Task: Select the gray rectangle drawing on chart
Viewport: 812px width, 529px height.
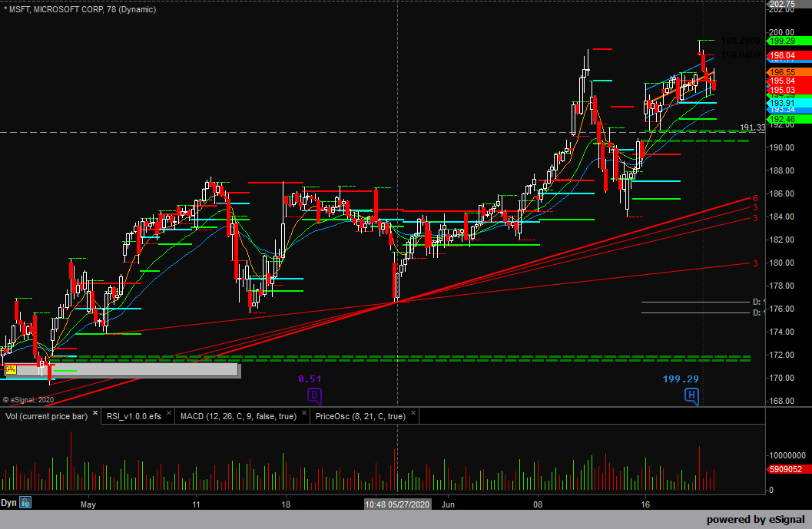Action: click(x=121, y=370)
